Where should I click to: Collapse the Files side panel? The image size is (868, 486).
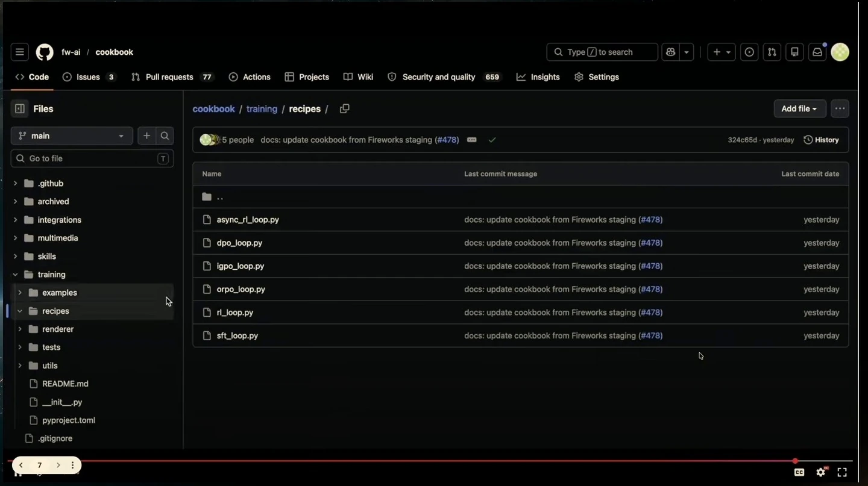tap(20, 109)
